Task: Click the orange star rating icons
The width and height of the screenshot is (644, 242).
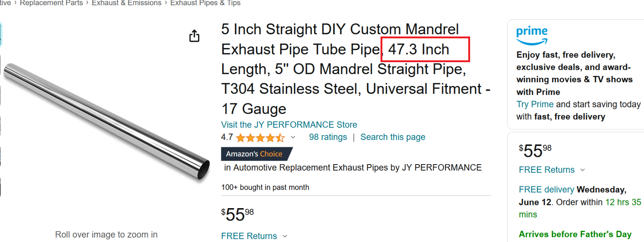Action: [260, 138]
